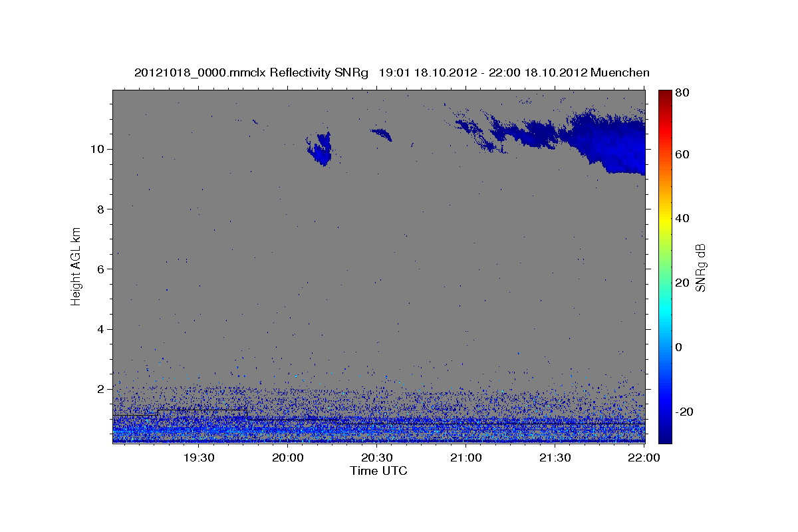
Task: Click the 21:30 time tick label
Action: 555,458
